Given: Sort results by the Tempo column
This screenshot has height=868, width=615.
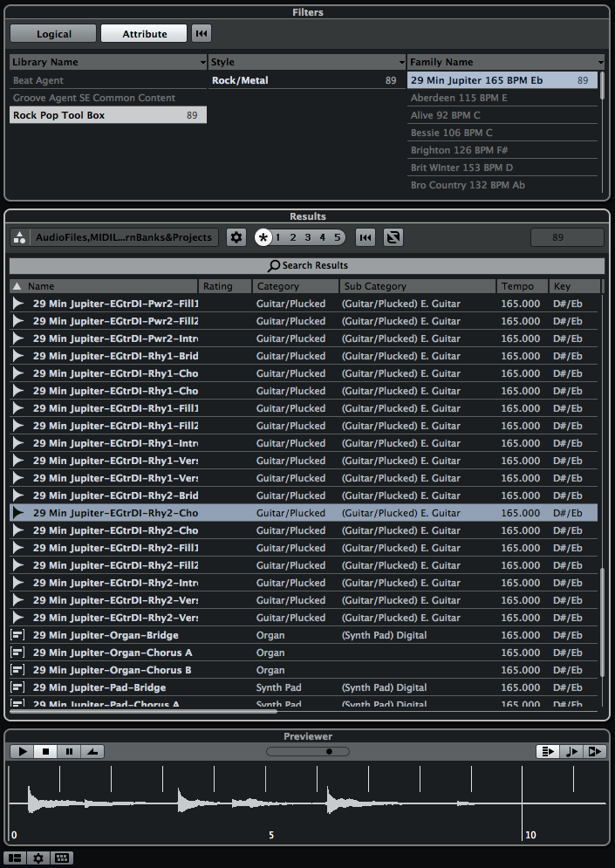Looking at the screenshot, I should (x=523, y=286).
